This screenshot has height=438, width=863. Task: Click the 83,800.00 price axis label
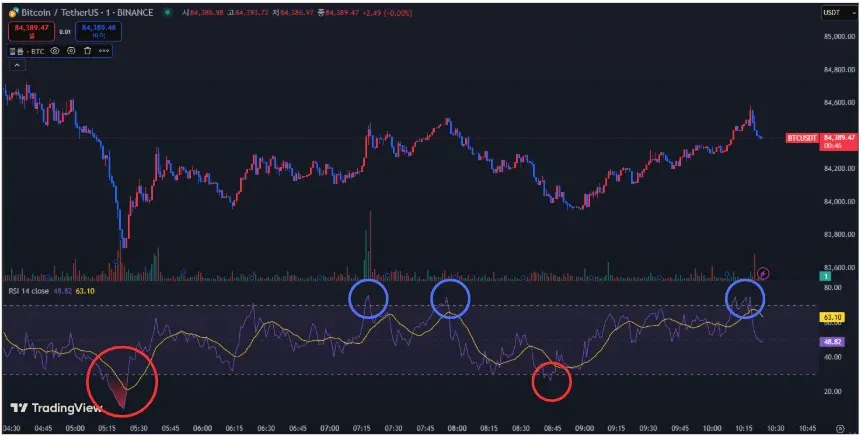[839, 234]
